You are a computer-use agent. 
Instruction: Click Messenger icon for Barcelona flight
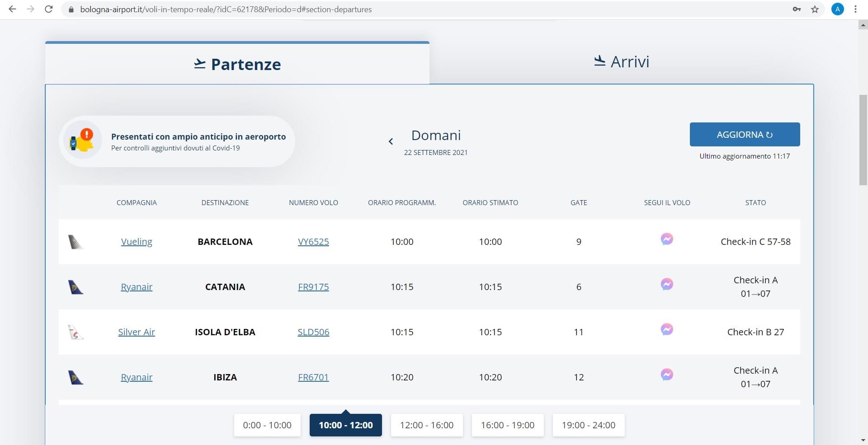pos(667,239)
